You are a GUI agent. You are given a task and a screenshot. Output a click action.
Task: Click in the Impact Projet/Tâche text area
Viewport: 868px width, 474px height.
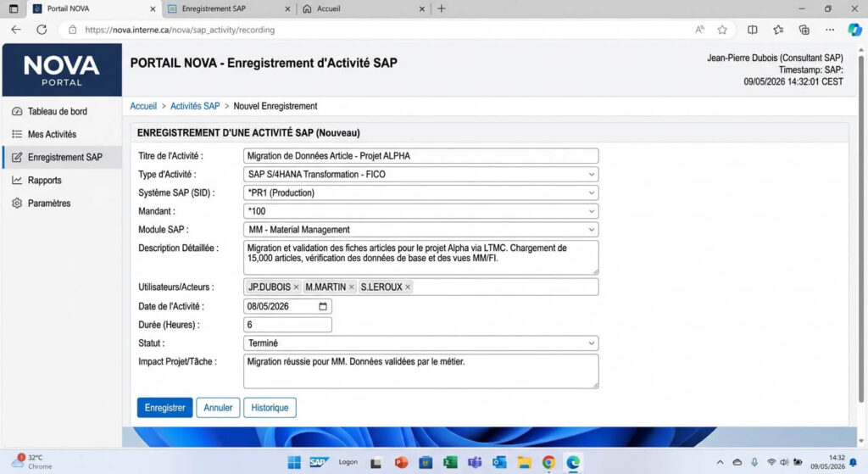pos(420,371)
